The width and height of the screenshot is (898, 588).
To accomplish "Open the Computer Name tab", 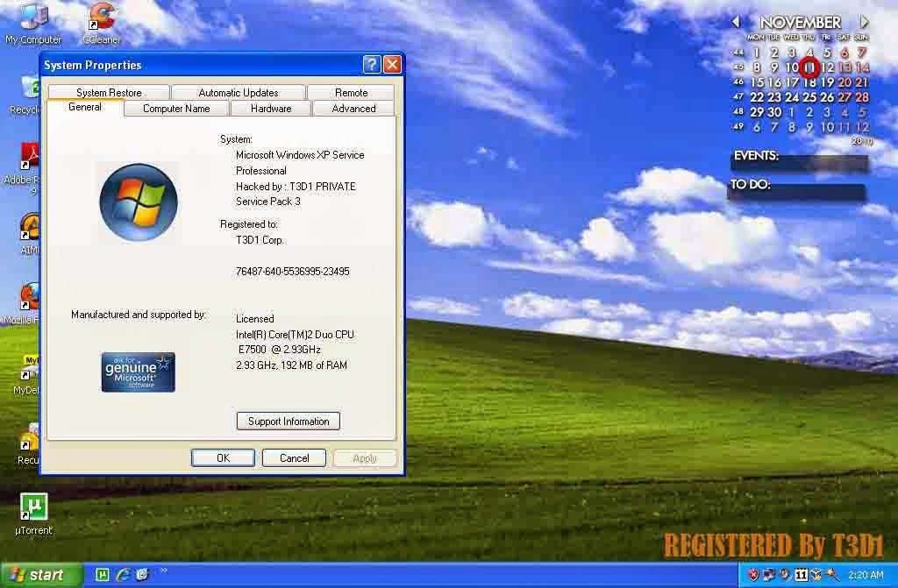I will [176, 108].
